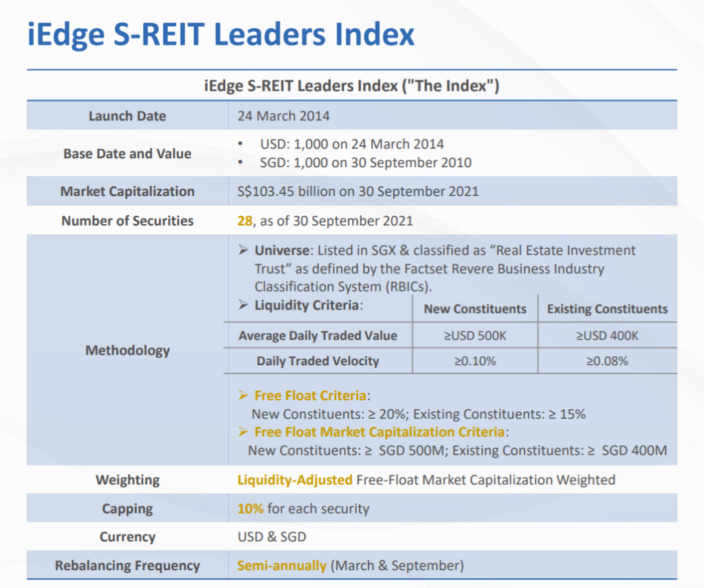
Task: Select 'USD: 1,000 on 24 March 2014' bullet
Action: 351,144
